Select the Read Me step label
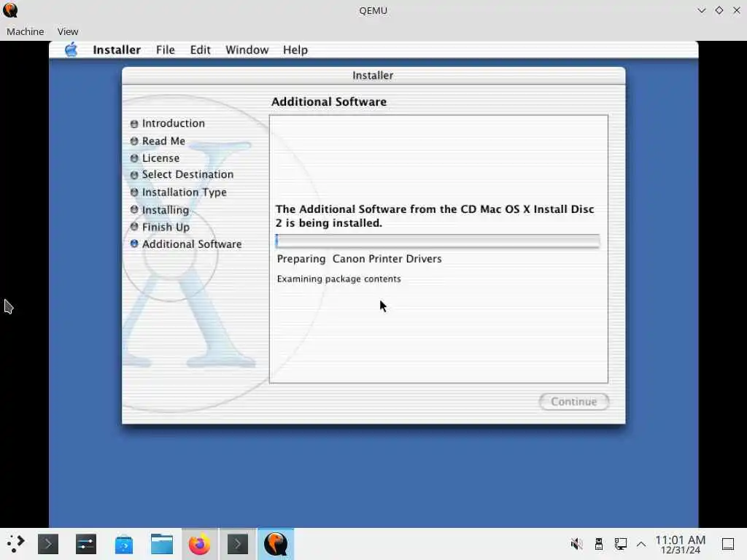The image size is (747, 560). tap(163, 141)
